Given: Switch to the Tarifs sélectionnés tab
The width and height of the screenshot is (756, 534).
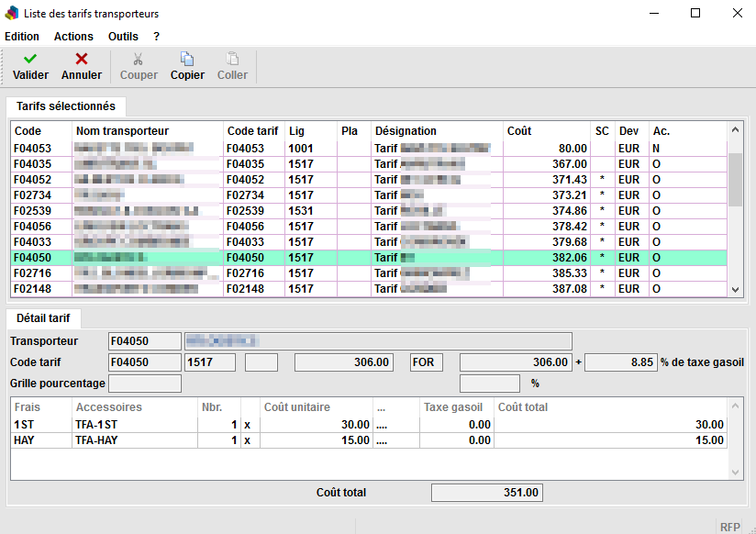Looking at the screenshot, I should click(x=66, y=106).
